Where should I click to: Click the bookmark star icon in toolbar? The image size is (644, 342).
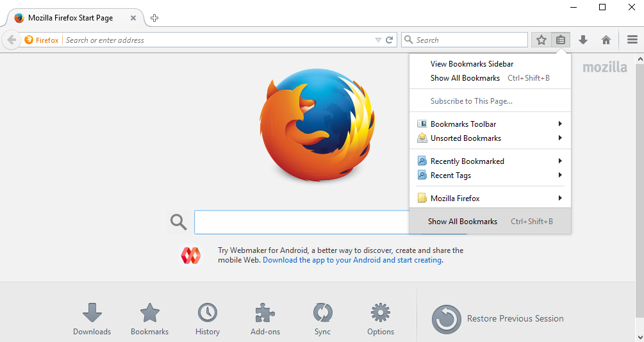coord(541,40)
